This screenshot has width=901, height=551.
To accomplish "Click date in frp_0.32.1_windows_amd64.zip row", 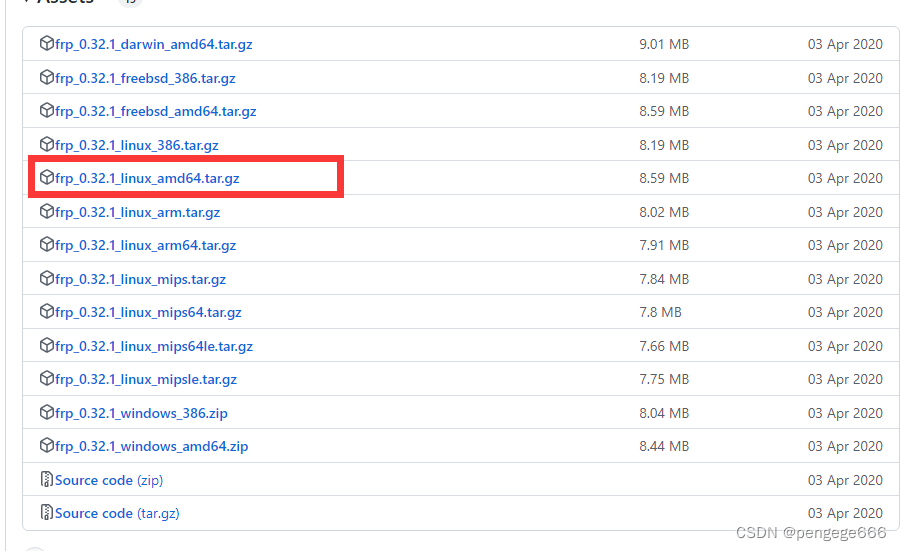I will pos(845,446).
